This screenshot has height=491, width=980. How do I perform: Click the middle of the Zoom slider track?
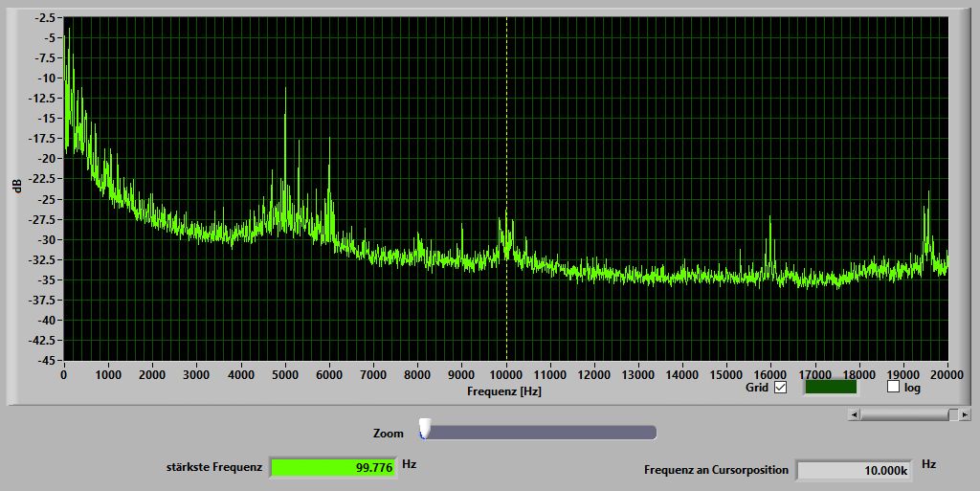tap(541, 433)
